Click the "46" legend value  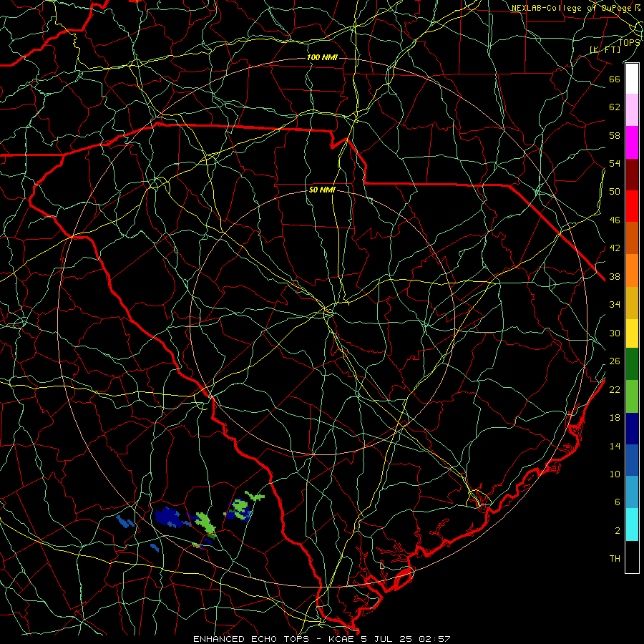coord(615,220)
